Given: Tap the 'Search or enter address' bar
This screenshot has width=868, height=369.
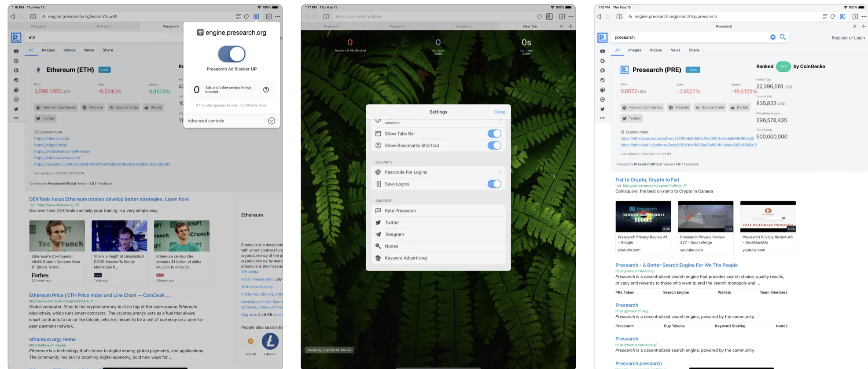Looking at the screenshot, I should tap(433, 17).
